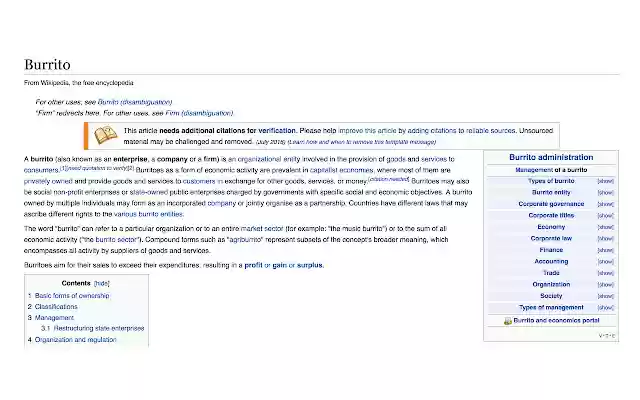
Task: Open the Firm (disambiguation) link
Action: pyautogui.click(x=199, y=113)
